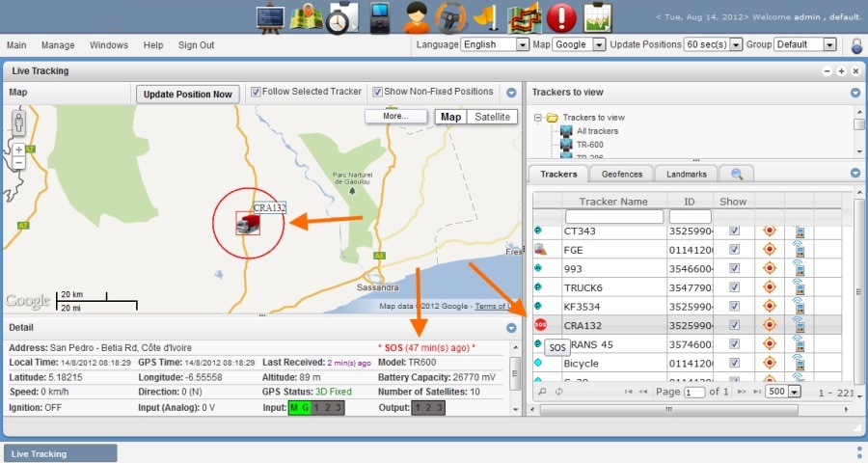This screenshot has height=463, width=868.
Task: Click the red truck marker on map
Action: [248, 223]
